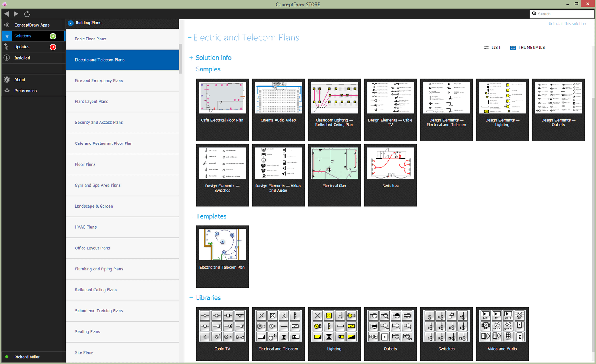Open Electric and Telecom Plan template
The image size is (596, 364).
coord(223,257)
